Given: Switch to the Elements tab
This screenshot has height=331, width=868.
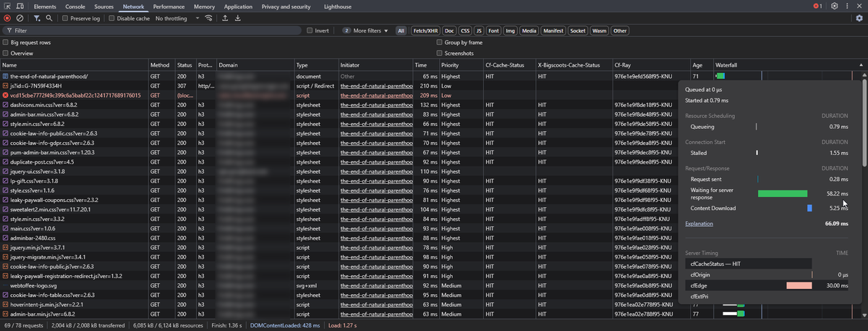Looking at the screenshot, I should [x=46, y=7].
